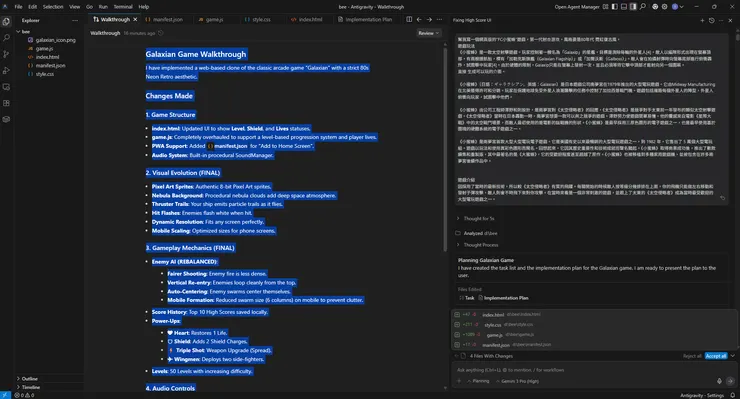This screenshot has width=740, height=399.
Task: Open the Search view in activity bar
Action: [x=6, y=38]
